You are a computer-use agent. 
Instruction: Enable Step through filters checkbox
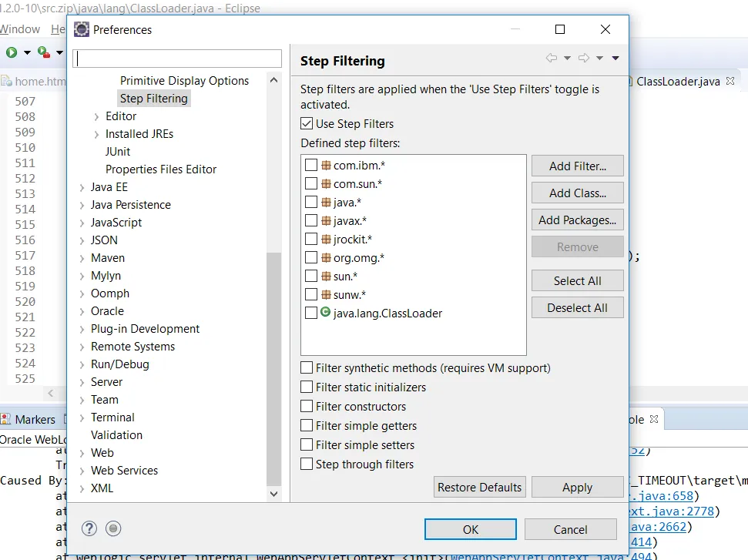coord(307,464)
